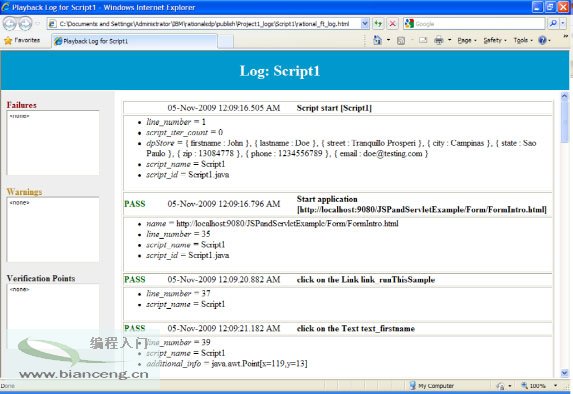Image resolution: width=573 pixels, height=394 pixels.
Task: Select the Playback Log for Script1 tab
Action: 134,41
